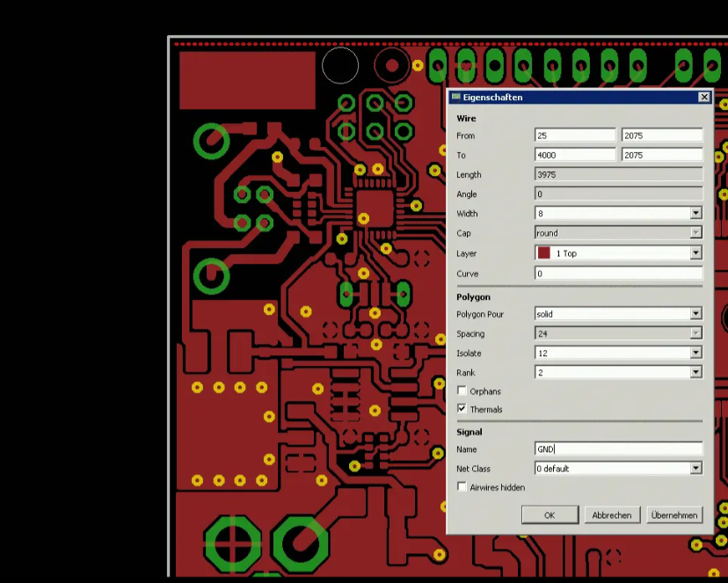The width and height of the screenshot is (728, 583).
Task: Open the Rank dropdown
Action: click(695, 373)
